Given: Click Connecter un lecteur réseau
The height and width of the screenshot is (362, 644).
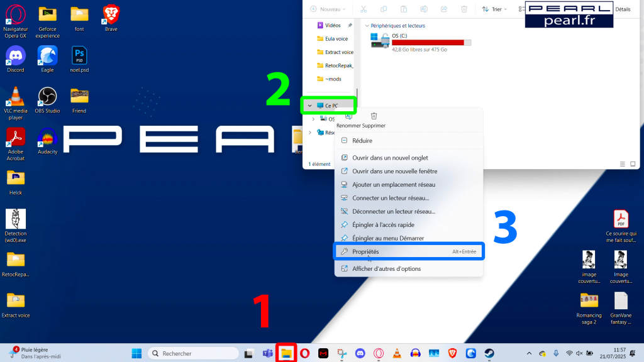Looking at the screenshot, I should pos(409,198).
